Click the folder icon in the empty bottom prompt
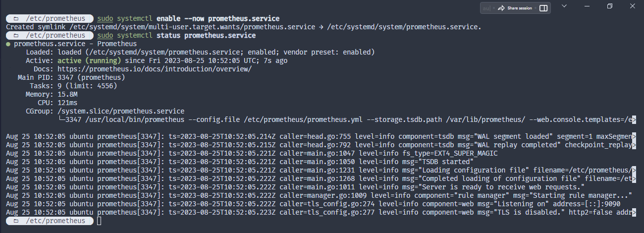This screenshot has height=233, width=644. (16, 221)
